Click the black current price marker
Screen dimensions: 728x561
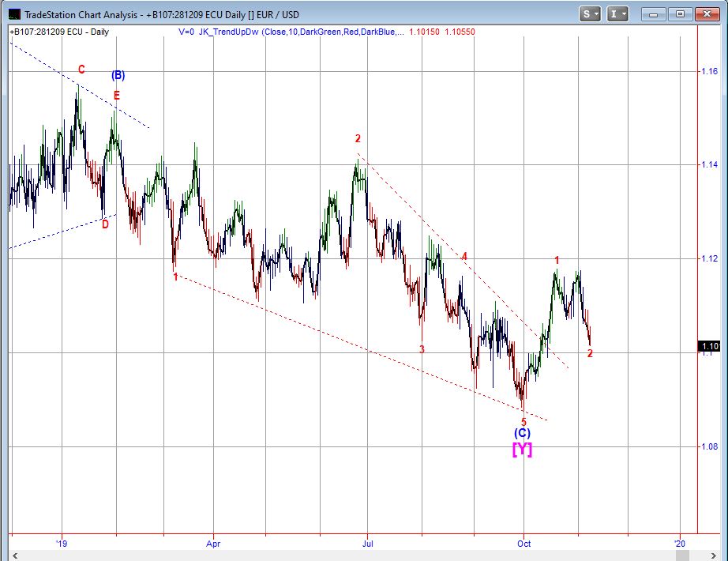709,346
